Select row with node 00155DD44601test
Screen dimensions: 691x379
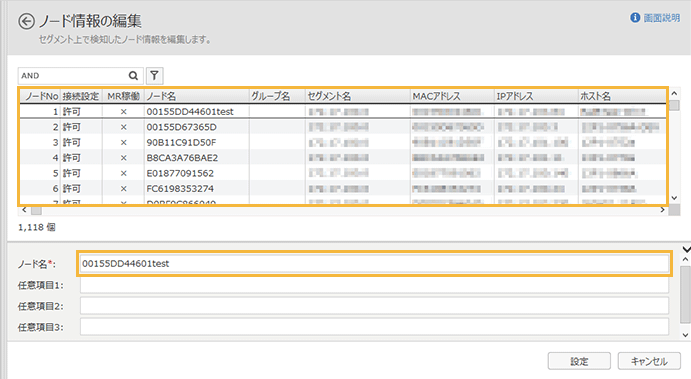click(x=343, y=111)
